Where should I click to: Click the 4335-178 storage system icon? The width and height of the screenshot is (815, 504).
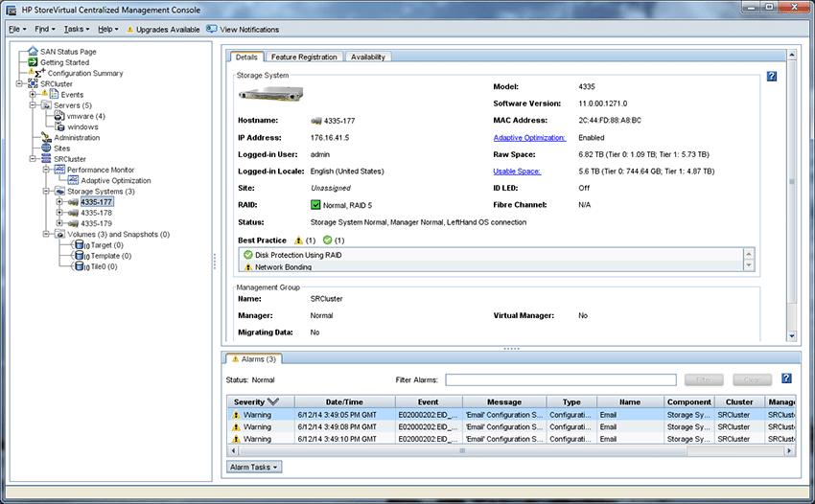click(73, 213)
